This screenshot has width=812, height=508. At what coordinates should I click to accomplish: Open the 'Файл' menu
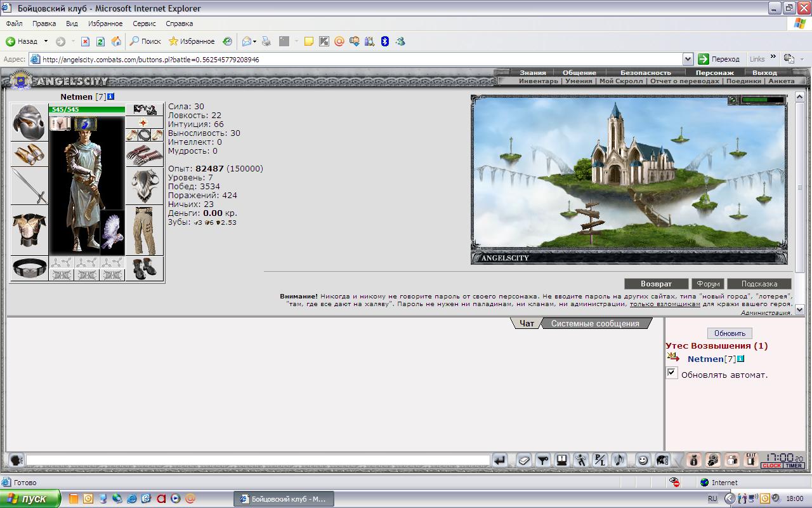pyautogui.click(x=14, y=23)
